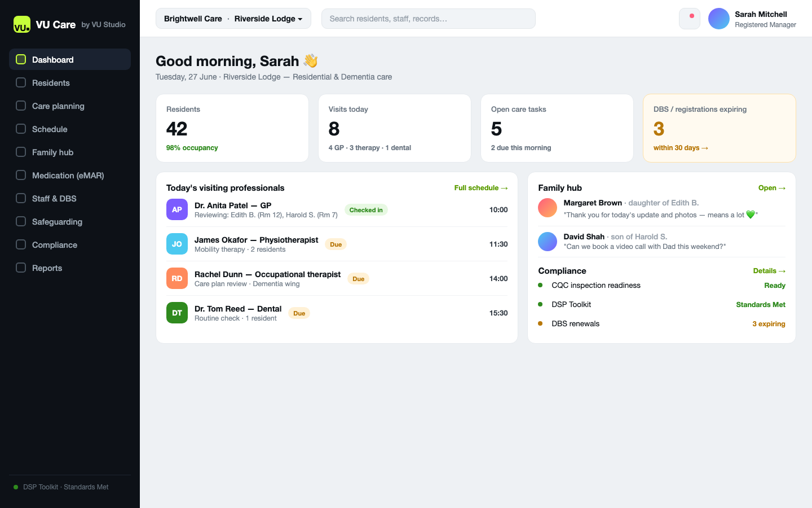Open the notifications button with red dot

pos(690,19)
